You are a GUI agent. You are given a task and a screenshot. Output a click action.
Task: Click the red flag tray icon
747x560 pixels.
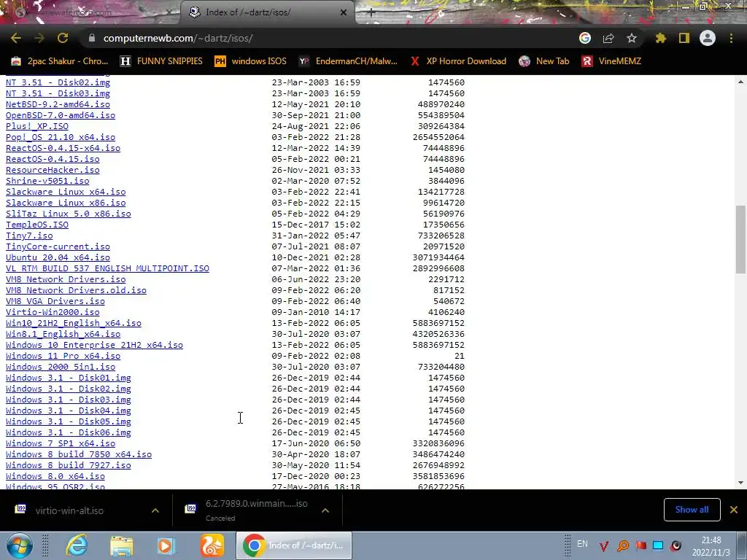tap(641, 545)
